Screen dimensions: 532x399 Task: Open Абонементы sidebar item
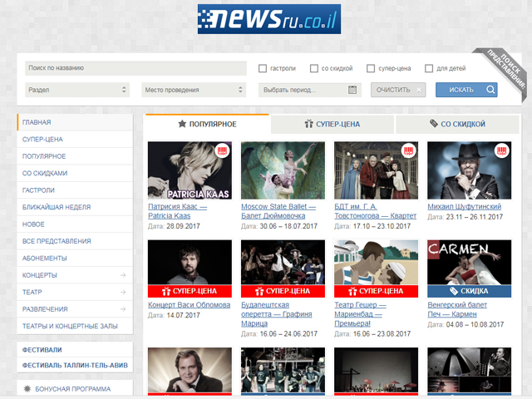pyautogui.click(x=75, y=258)
